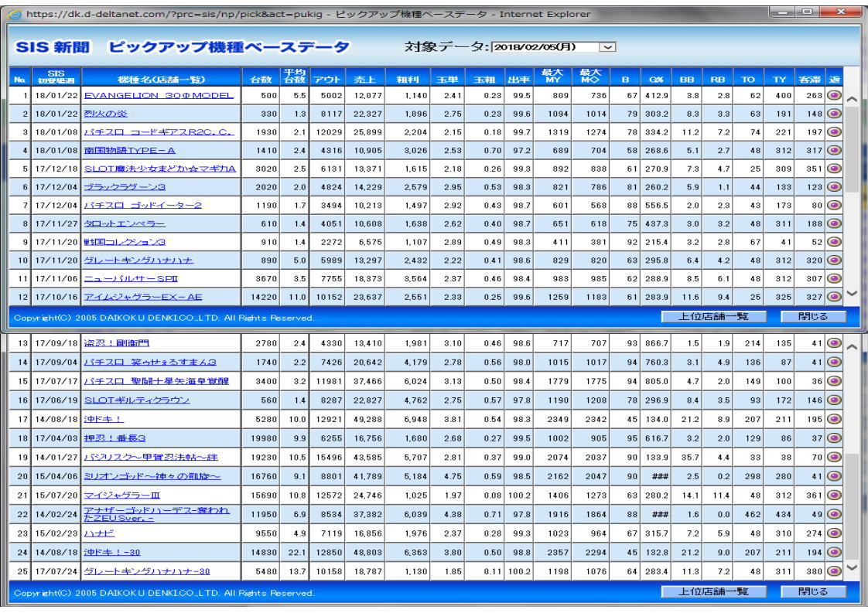Open purple icon for SLOTギルティクラウン row
Viewport: 868px width, 613px height.
(834, 400)
